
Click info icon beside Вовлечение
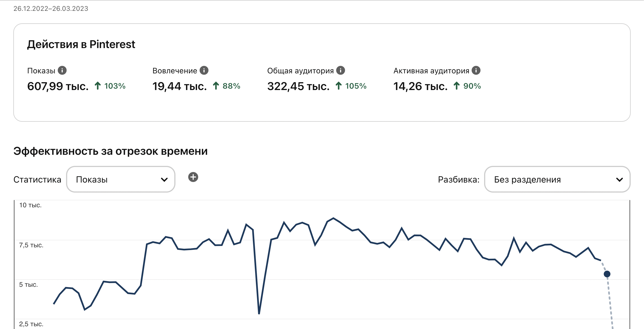coord(204,71)
